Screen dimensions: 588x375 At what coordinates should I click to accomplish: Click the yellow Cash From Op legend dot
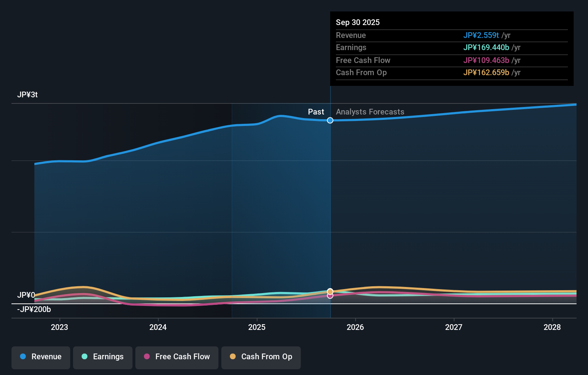233,356
